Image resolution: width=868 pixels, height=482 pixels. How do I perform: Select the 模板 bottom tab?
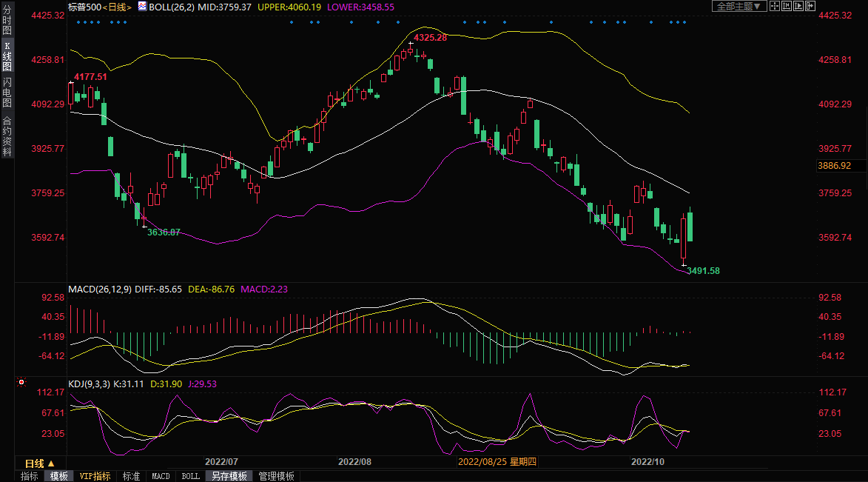point(58,476)
